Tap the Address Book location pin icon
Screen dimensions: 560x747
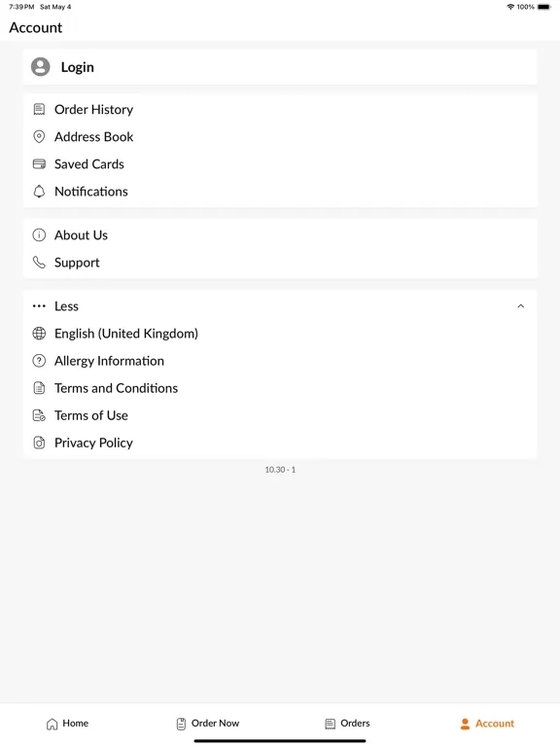(x=39, y=137)
